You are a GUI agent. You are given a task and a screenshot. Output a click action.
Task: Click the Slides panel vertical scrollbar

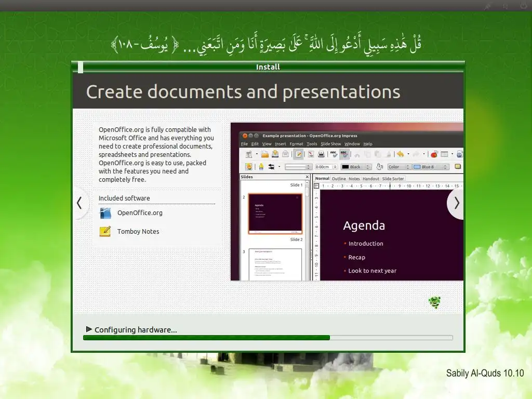pyautogui.click(x=307, y=231)
